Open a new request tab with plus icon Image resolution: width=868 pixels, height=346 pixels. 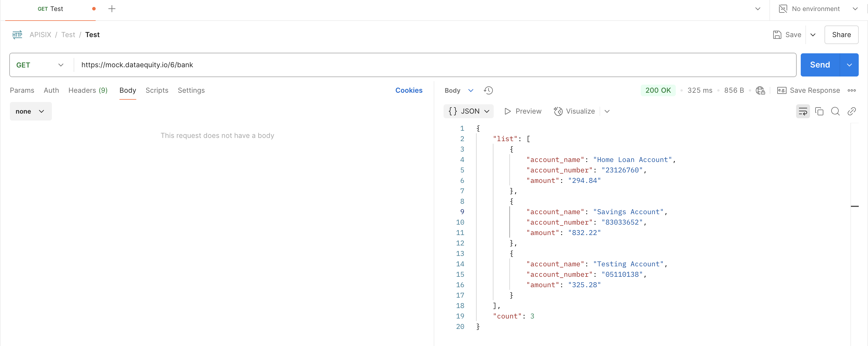pos(112,9)
